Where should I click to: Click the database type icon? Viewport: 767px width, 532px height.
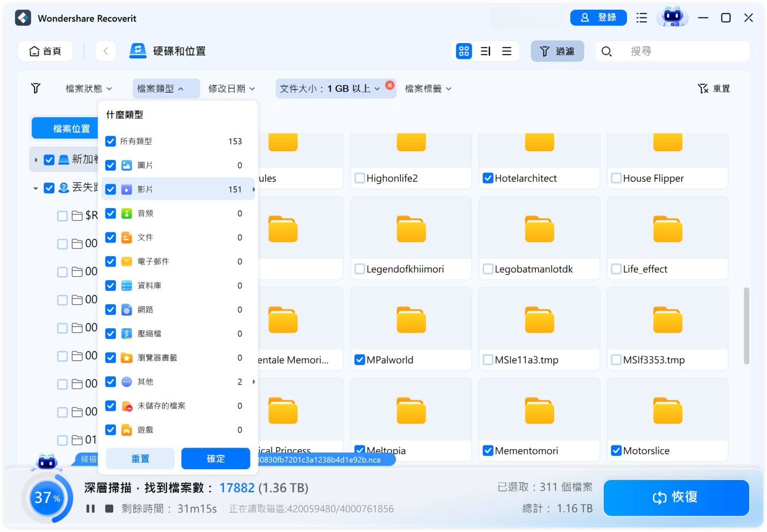click(x=126, y=286)
